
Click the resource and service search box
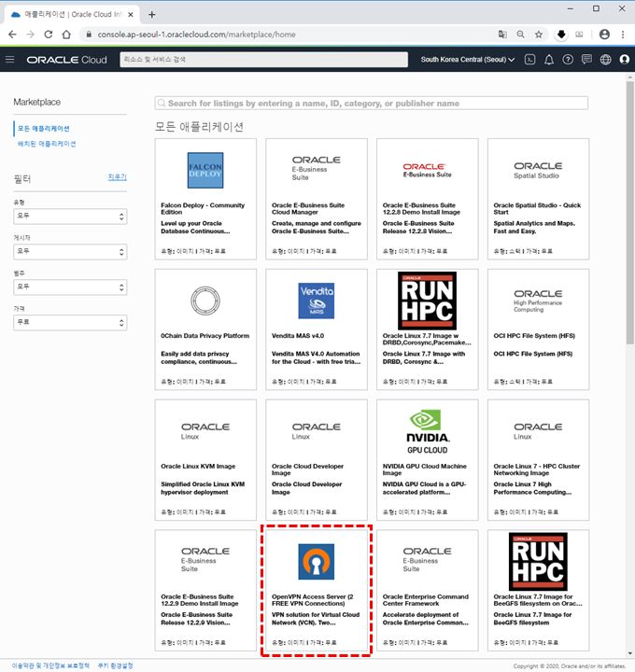tap(263, 60)
